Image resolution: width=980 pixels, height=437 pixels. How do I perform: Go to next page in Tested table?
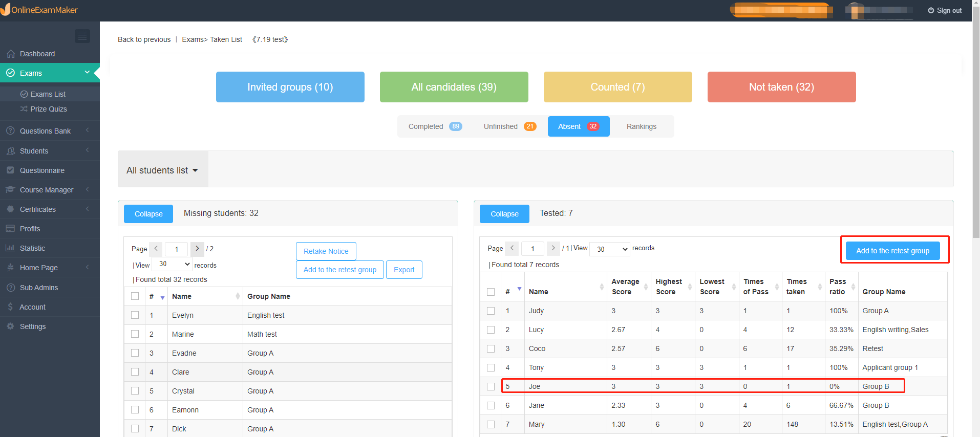tap(553, 248)
